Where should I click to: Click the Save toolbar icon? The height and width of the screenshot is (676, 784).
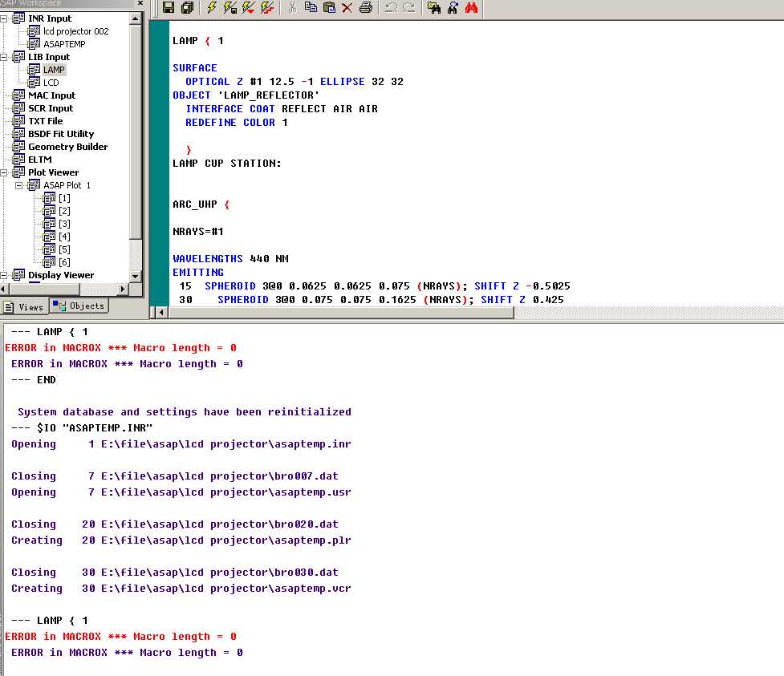(x=169, y=7)
